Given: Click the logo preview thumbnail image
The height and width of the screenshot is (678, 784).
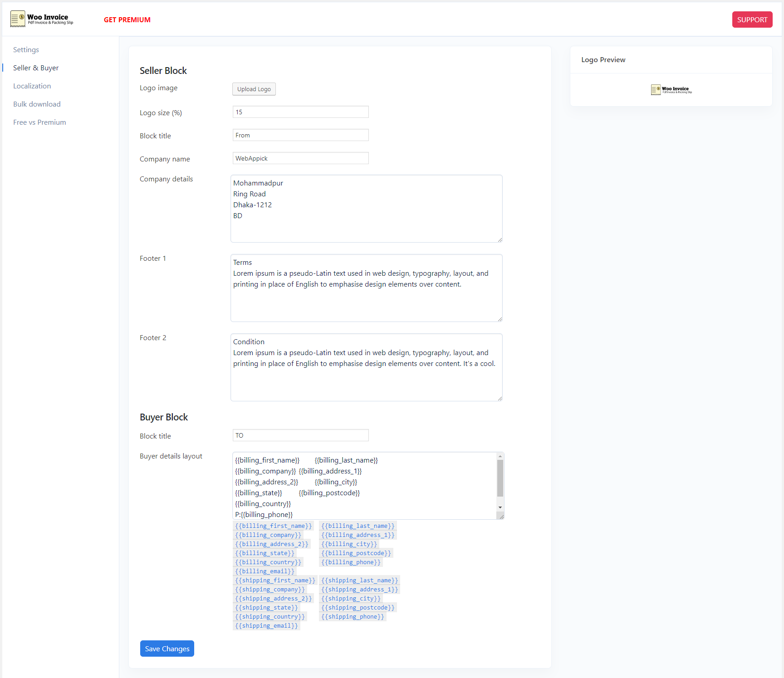Looking at the screenshot, I should [x=671, y=90].
